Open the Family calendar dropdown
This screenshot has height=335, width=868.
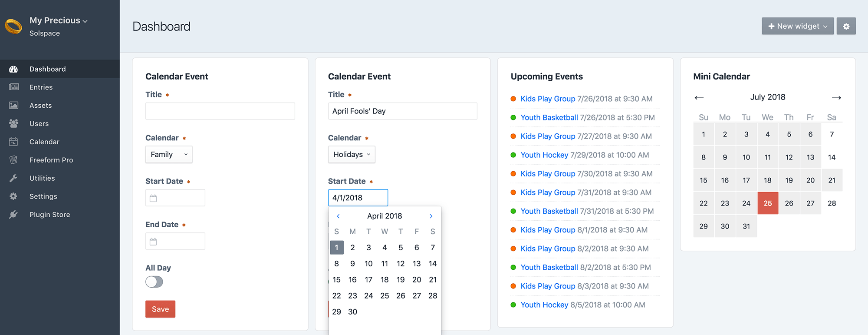click(x=169, y=154)
